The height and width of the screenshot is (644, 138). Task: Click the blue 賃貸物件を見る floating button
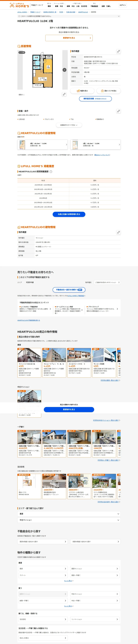69,409
